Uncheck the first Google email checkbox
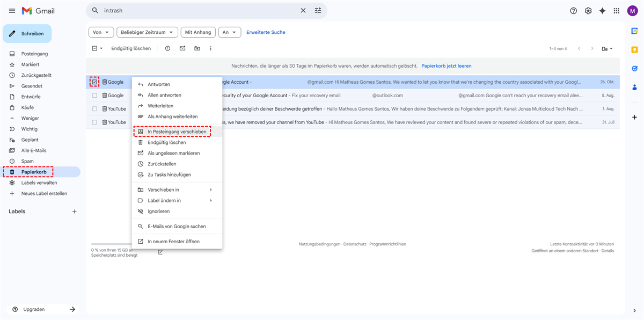This screenshot has width=644, height=320. [94, 82]
